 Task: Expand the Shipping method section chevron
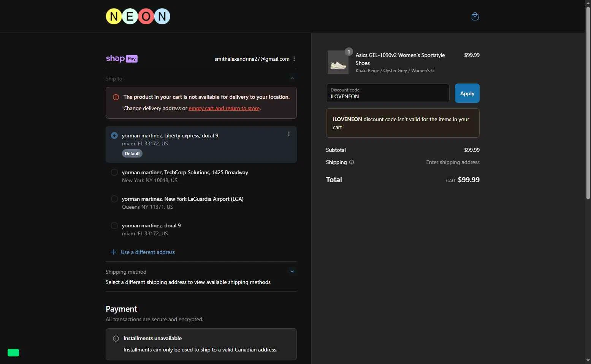pyautogui.click(x=292, y=271)
